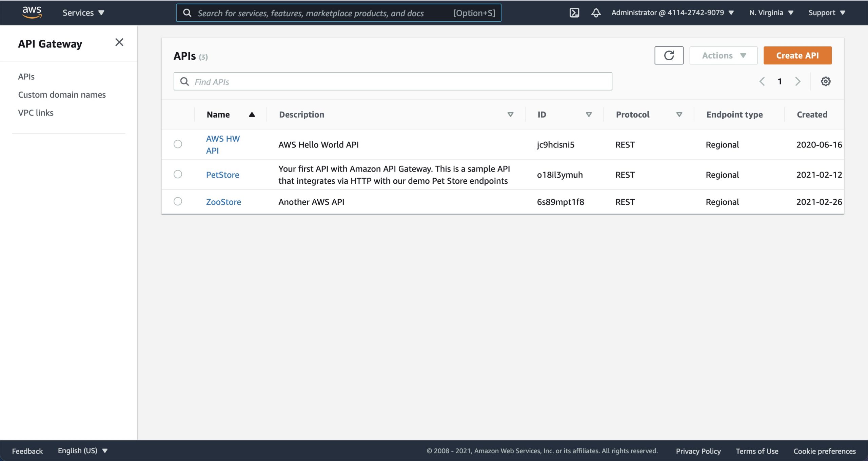Open Custom domain names navigation item

tap(62, 95)
